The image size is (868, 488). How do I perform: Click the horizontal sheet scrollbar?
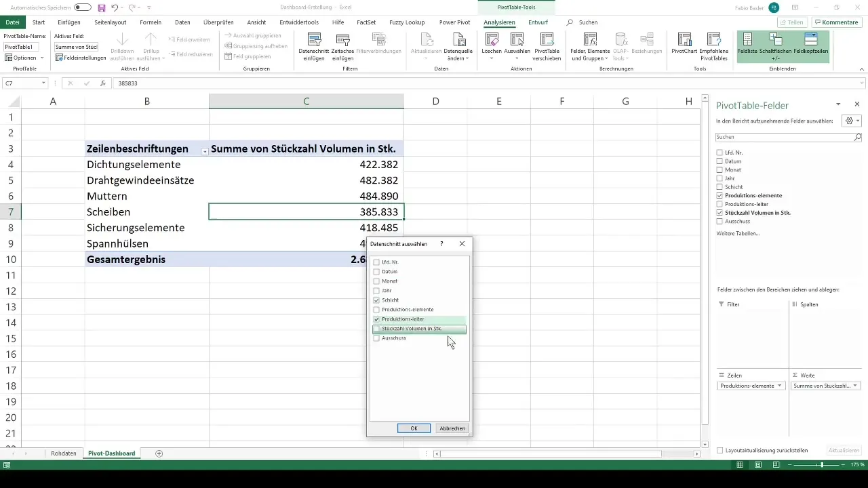point(551,453)
